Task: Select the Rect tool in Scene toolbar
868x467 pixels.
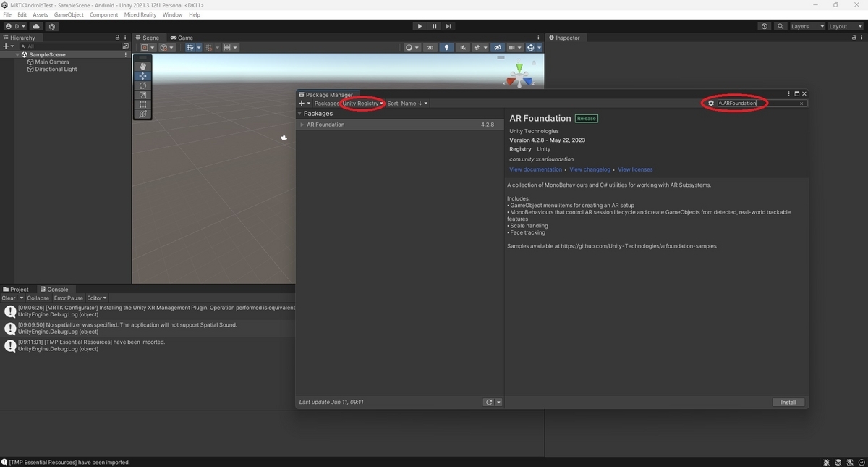Action: pyautogui.click(x=142, y=104)
